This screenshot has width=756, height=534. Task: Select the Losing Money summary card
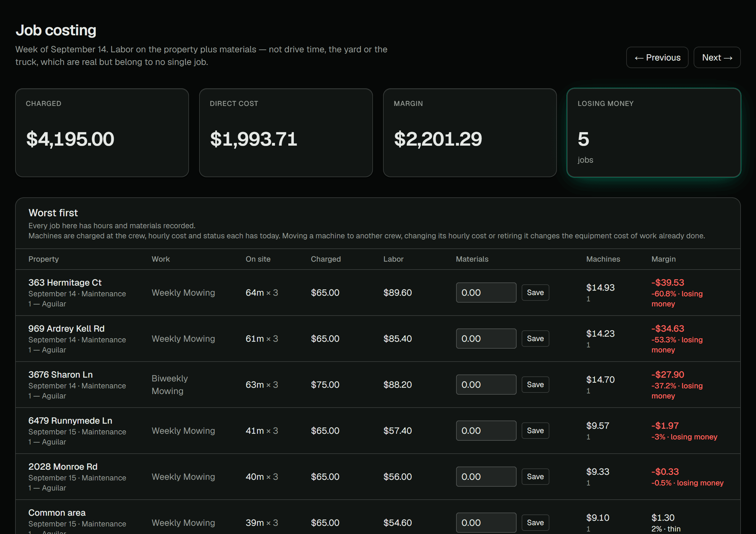tap(654, 132)
